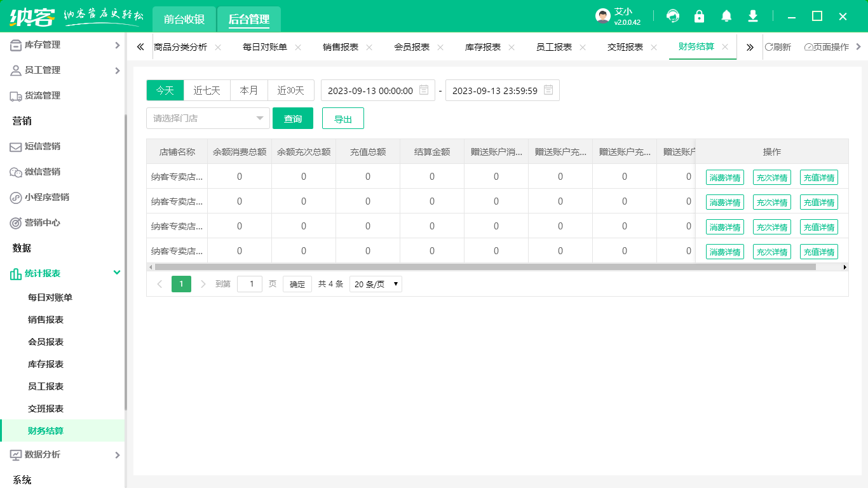Image resolution: width=868 pixels, height=488 pixels.
Task: Switch to the 销售报表 tab
Action: pyautogui.click(x=341, y=47)
